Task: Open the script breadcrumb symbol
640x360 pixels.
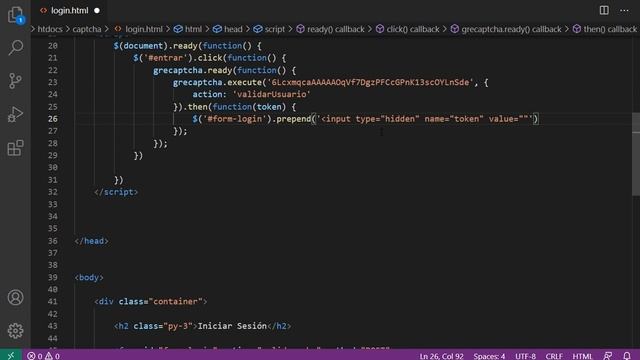Action: coord(269,29)
